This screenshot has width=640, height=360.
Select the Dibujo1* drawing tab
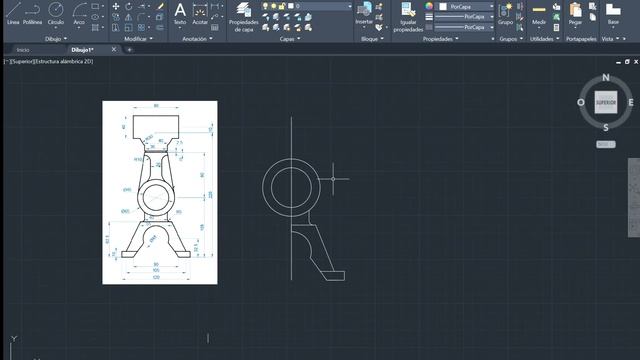point(82,50)
